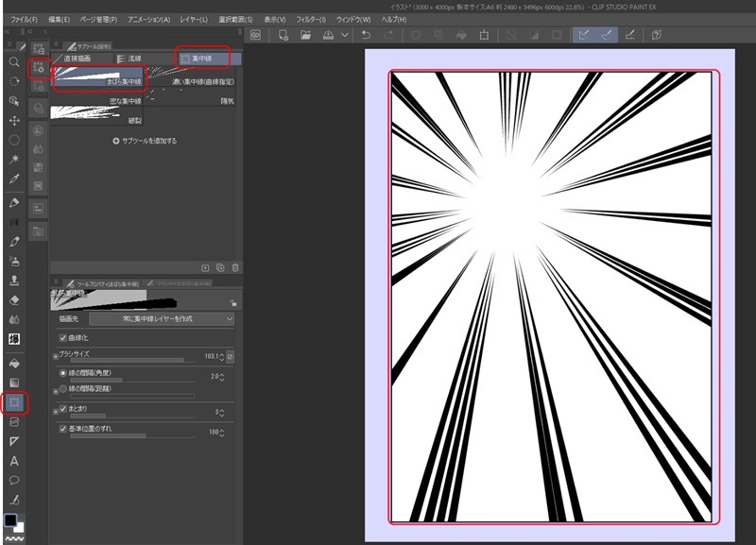Open the Tool Property panel menu
Viewport: 756px width, 545px height.
tap(56, 280)
